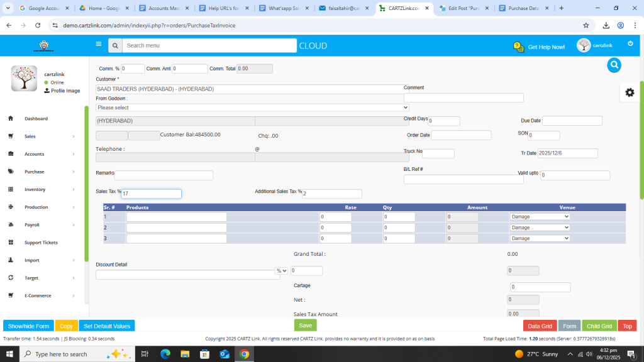The width and height of the screenshot is (644, 362).
Task: Switch to the Purchase Data browser tab
Action: click(x=523, y=8)
